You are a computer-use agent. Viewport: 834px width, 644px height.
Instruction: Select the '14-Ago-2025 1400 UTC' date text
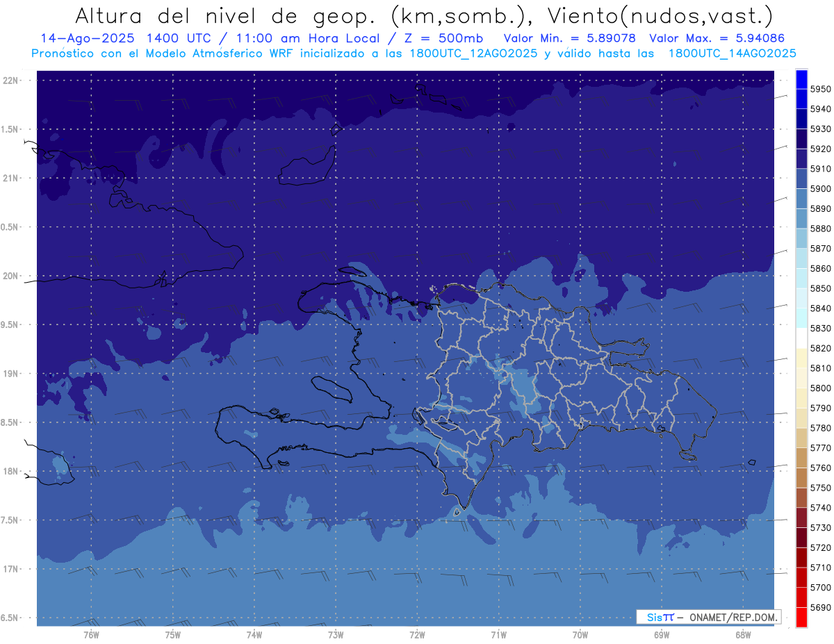[131, 38]
